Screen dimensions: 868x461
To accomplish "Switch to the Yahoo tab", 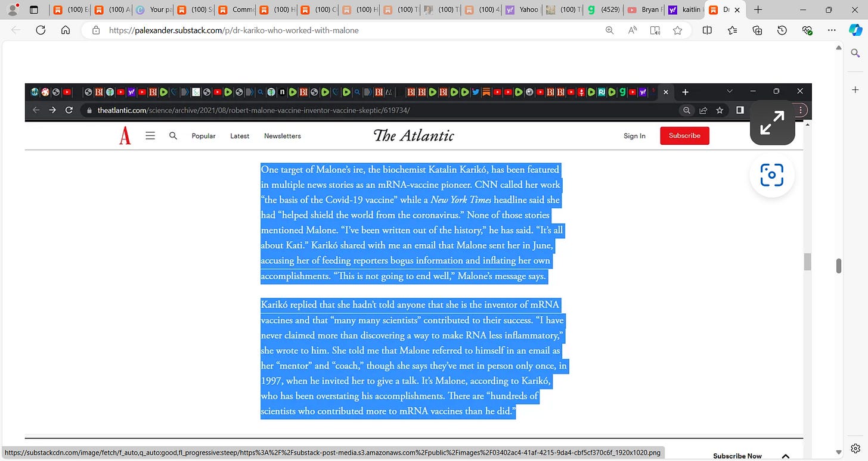I will (522, 10).
